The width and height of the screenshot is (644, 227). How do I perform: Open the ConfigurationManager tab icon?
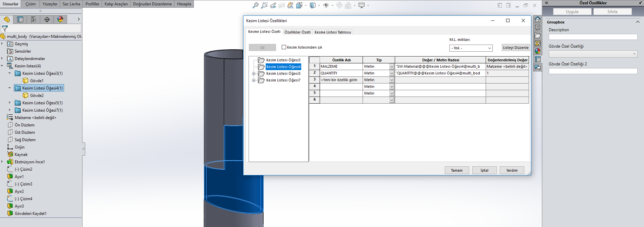pos(34,19)
